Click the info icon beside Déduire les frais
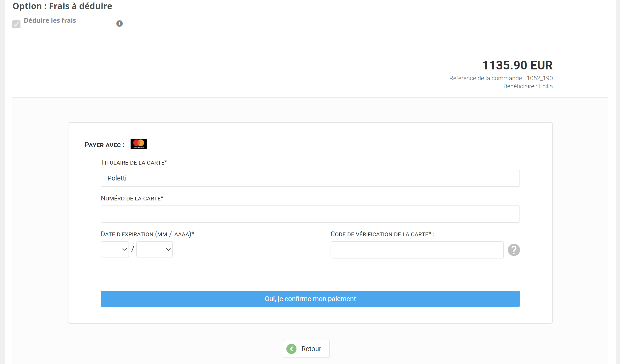This screenshot has height=364, width=620. [119, 23]
